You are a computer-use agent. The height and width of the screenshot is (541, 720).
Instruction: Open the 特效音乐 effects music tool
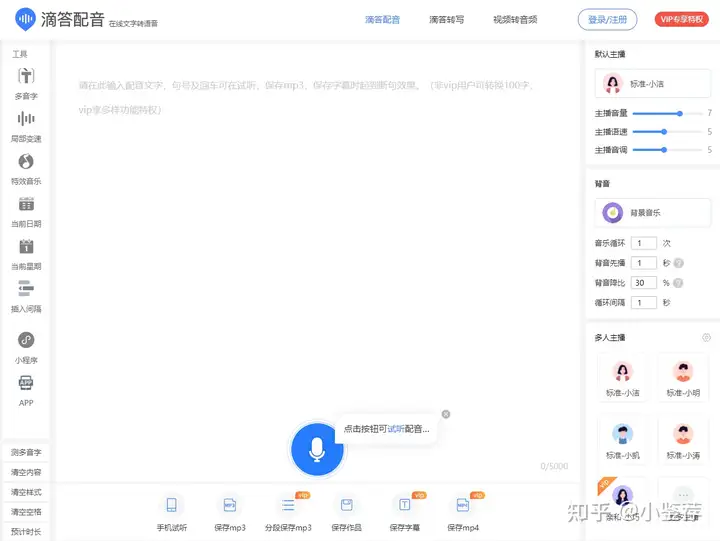[x=26, y=169]
